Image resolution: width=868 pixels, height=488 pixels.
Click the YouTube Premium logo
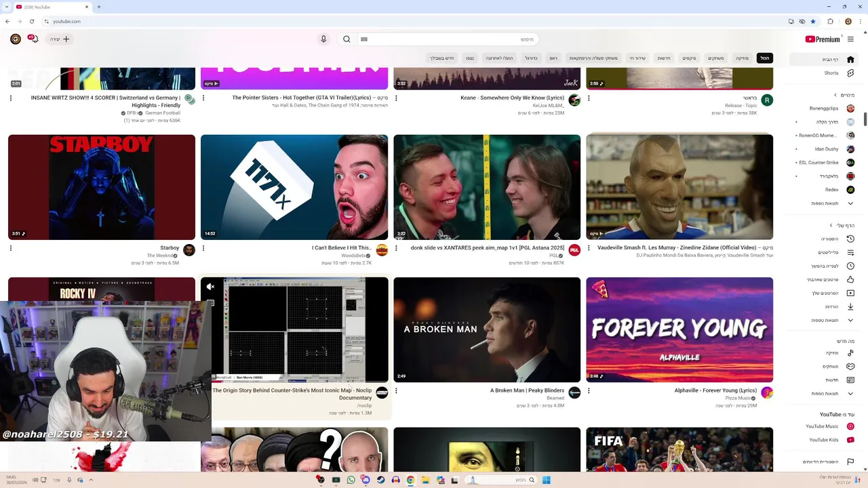823,39
